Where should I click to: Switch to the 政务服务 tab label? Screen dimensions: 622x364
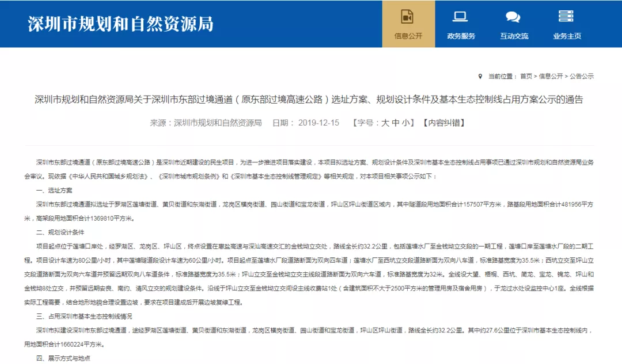(x=461, y=36)
